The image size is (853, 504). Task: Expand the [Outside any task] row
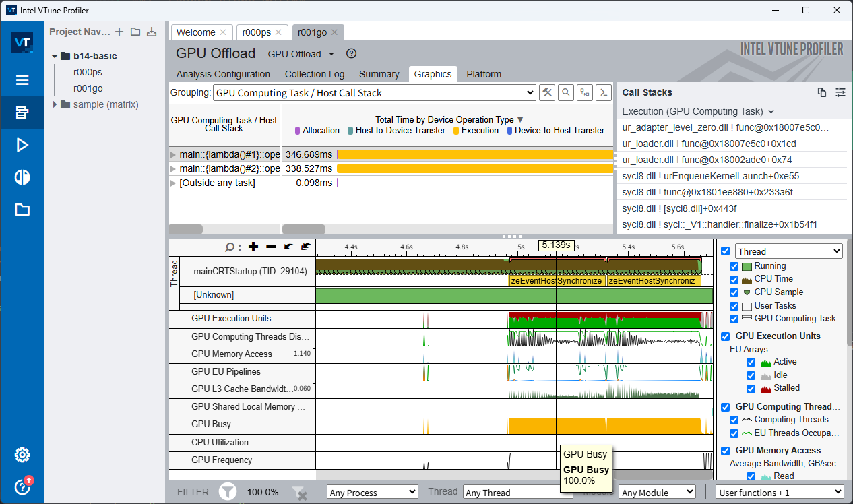click(x=173, y=183)
